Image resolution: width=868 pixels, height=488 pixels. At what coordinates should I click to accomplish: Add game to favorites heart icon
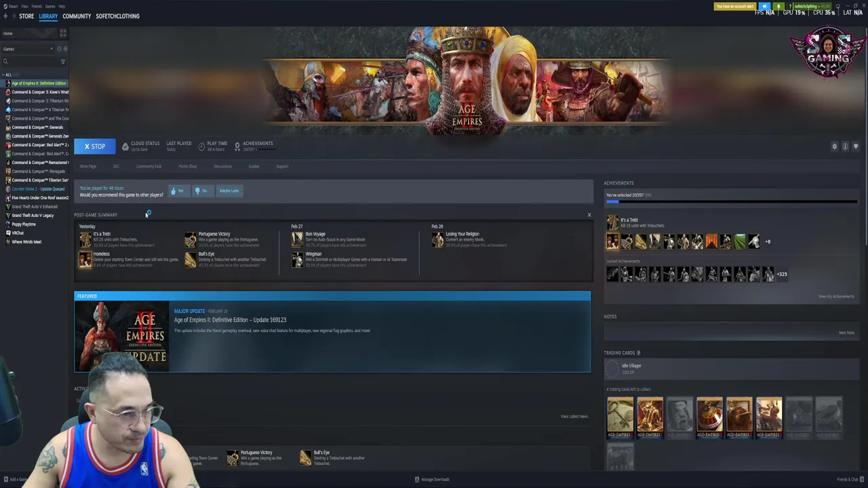[856, 146]
